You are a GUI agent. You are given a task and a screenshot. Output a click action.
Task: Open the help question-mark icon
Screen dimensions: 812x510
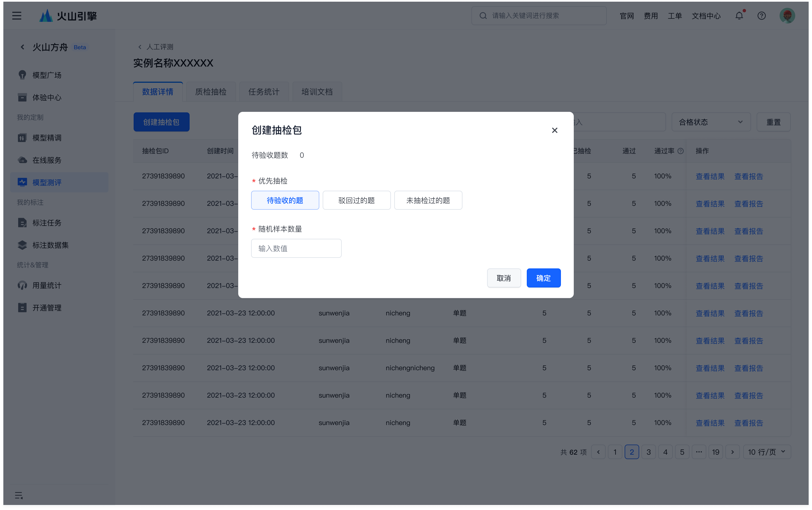[761, 15]
